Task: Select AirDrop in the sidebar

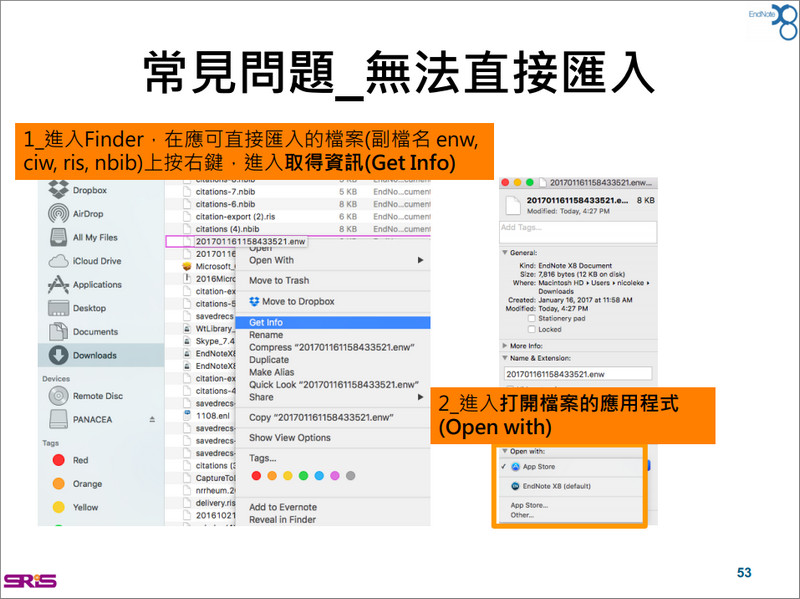Action: [x=76, y=214]
